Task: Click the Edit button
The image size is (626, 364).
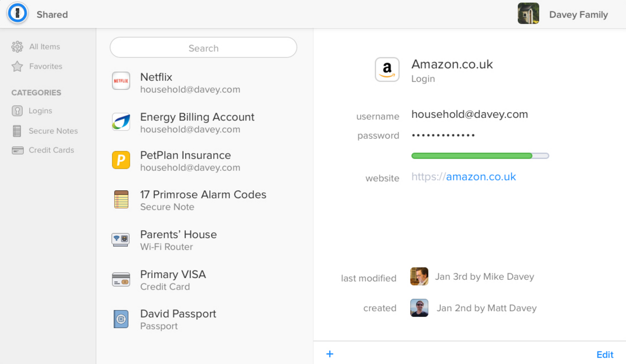Action: (605, 355)
